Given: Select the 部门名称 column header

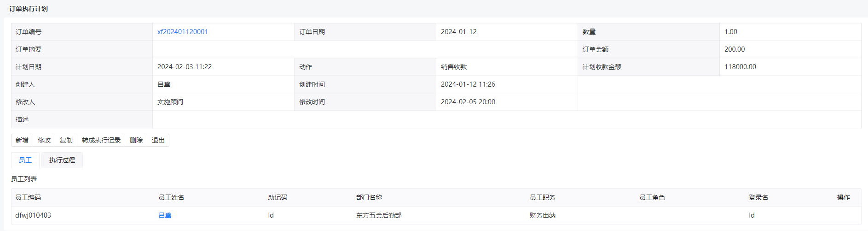Looking at the screenshot, I should click(369, 197).
